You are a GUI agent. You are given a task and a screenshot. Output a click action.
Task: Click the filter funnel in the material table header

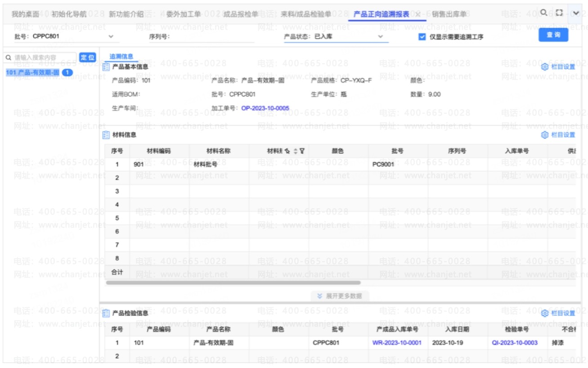[x=302, y=151]
